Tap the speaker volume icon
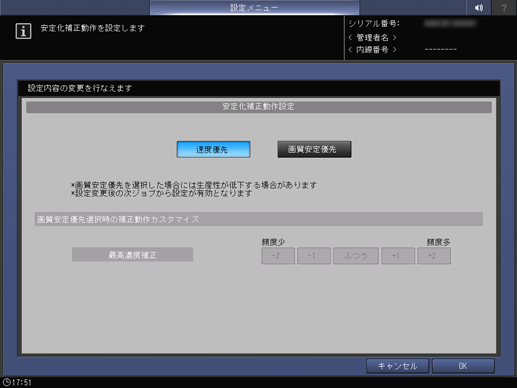Image resolution: width=517 pixels, height=388 pixels. click(478, 7)
